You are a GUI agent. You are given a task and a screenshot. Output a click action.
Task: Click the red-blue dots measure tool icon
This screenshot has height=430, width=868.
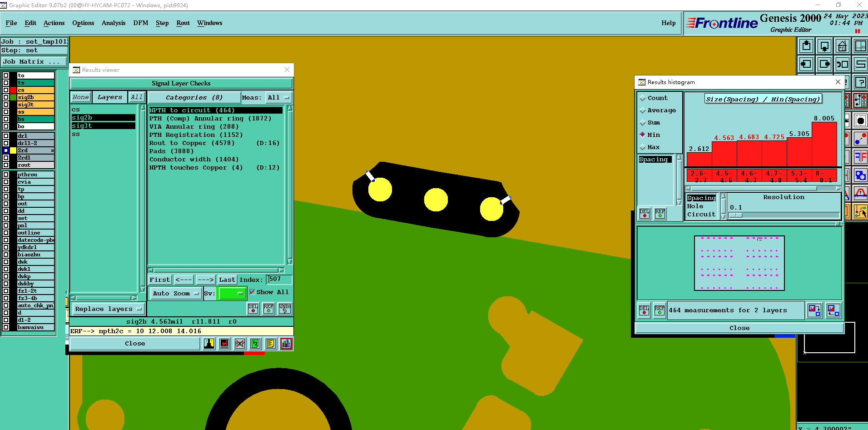click(x=860, y=139)
